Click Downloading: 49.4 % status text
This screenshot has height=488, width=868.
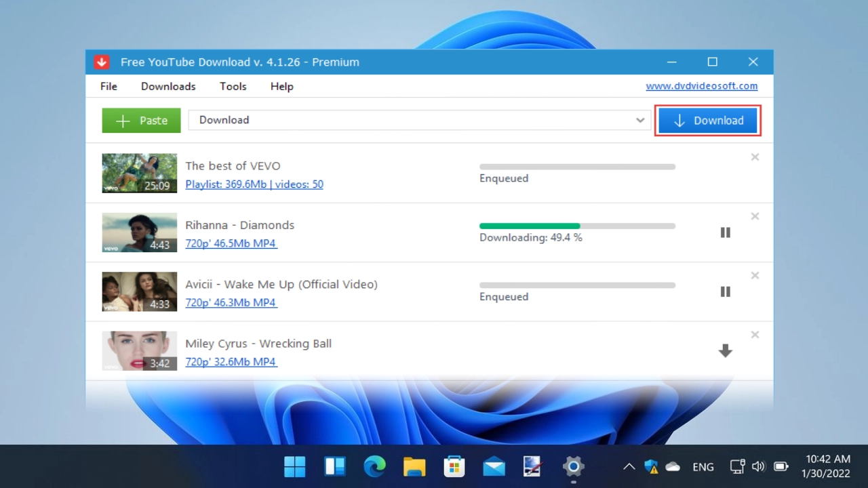(x=531, y=237)
